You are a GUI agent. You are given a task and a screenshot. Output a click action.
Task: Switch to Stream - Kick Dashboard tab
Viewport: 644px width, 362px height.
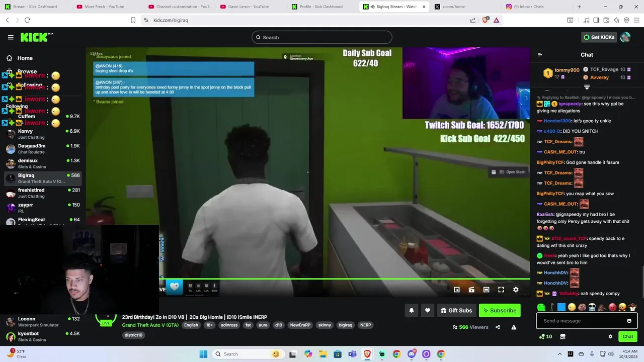tap(35, 7)
